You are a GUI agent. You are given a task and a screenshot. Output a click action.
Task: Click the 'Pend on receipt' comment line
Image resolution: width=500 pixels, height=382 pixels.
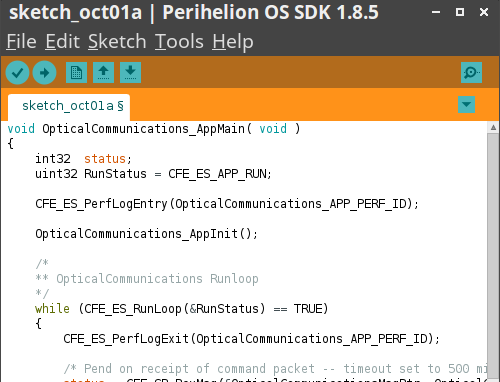point(275,369)
